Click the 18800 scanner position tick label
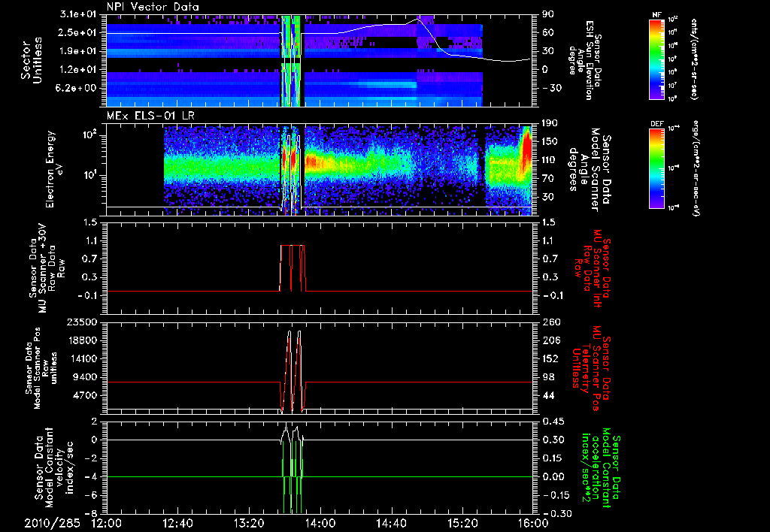 click(x=83, y=340)
